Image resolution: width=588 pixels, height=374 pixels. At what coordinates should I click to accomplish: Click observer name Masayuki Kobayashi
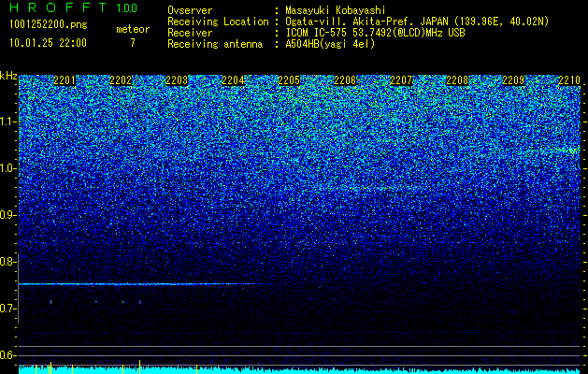(x=335, y=10)
